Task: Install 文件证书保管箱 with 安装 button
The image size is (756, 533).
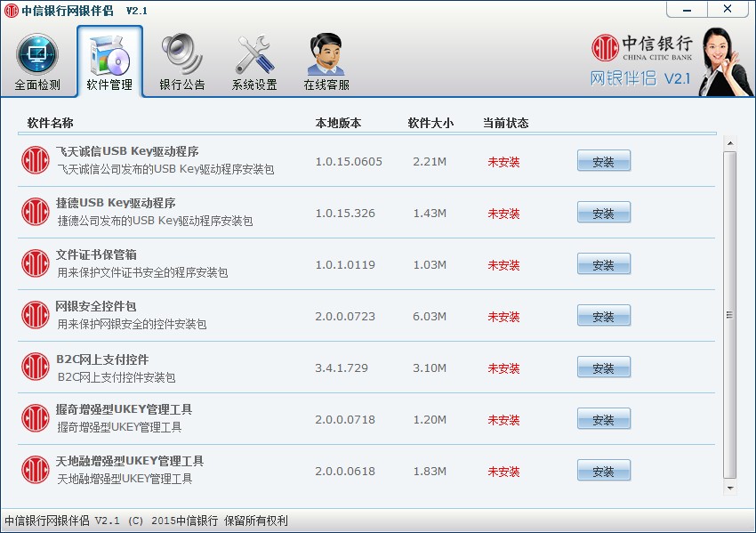Action: point(604,264)
